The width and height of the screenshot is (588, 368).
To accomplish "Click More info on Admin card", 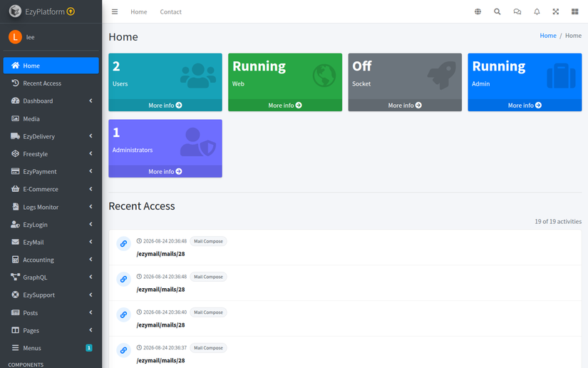I will (x=525, y=106).
